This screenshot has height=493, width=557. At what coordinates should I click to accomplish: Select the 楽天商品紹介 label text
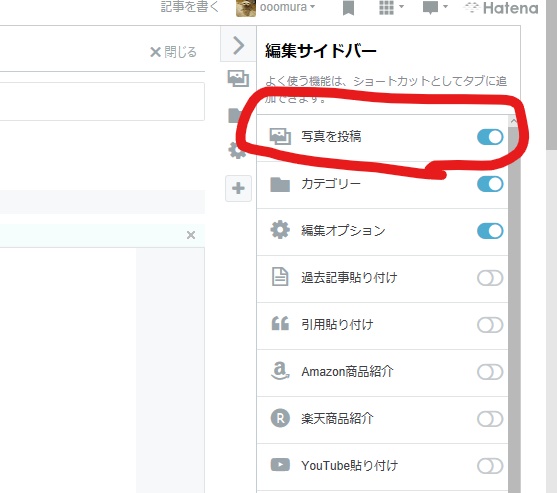point(337,419)
